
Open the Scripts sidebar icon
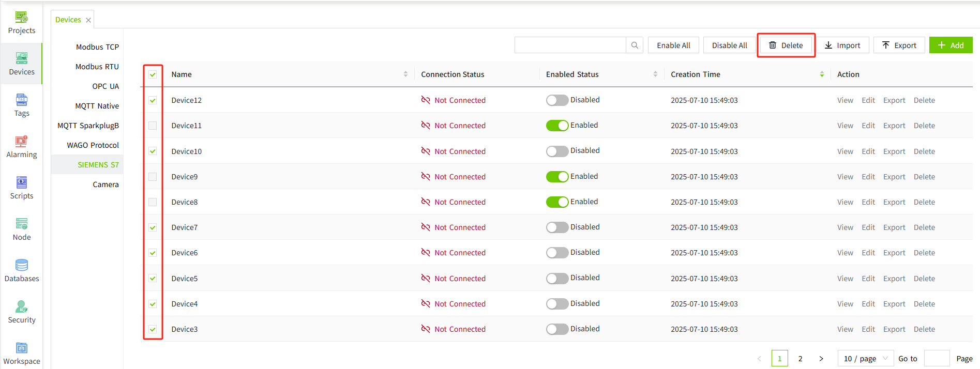pyautogui.click(x=22, y=182)
